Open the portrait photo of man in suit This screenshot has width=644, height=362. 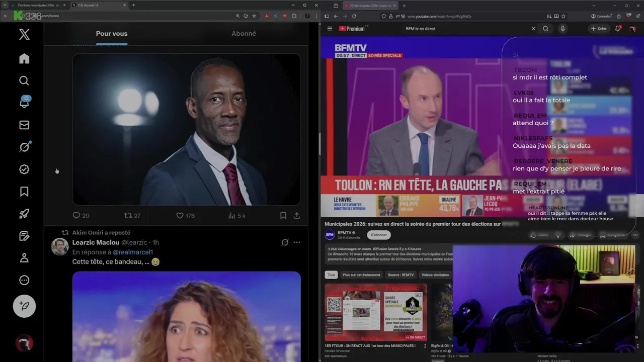(186, 129)
